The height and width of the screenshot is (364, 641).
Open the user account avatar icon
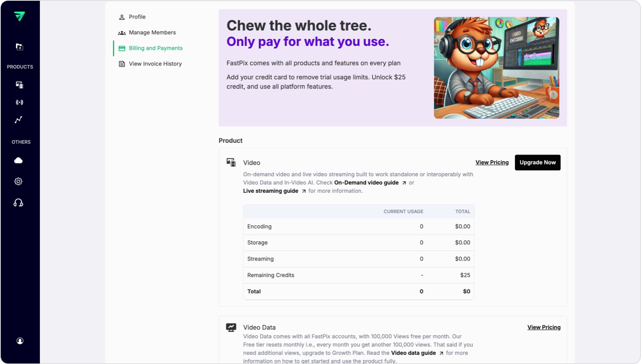click(x=20, y=341)
